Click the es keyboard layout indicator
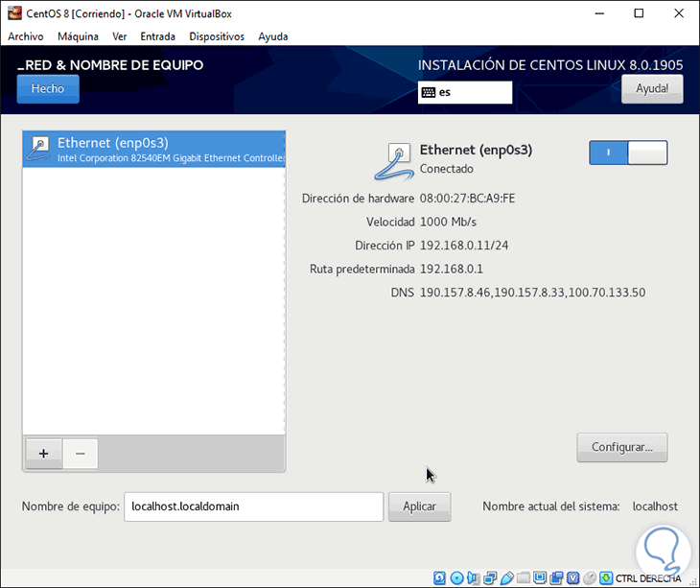Viewport: 700px width, 588px height. [465, 92]
